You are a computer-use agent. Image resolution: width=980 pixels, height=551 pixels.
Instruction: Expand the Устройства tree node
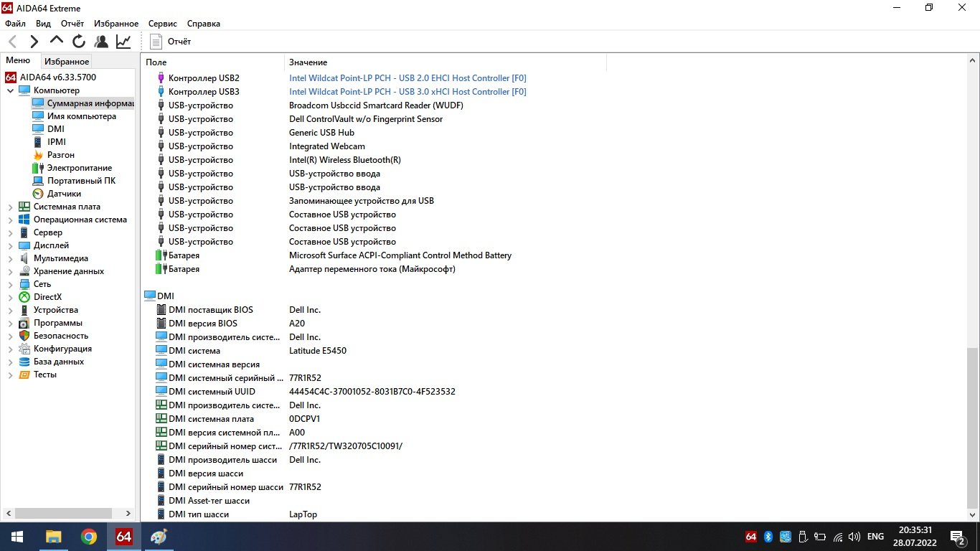click(x=10, y=310)
